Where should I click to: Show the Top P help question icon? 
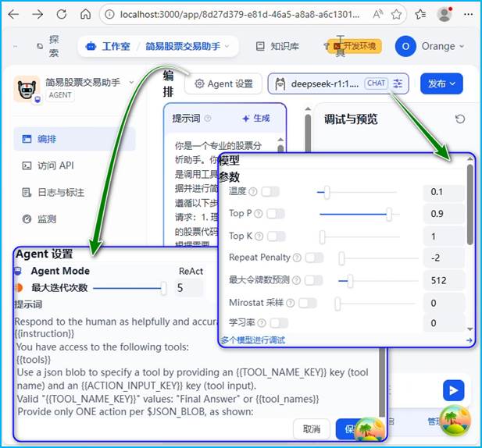tap(259, 214)
